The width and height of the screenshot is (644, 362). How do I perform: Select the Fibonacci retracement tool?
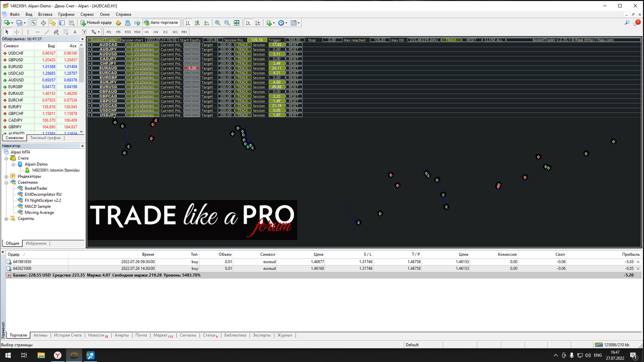tap(65, 32)
